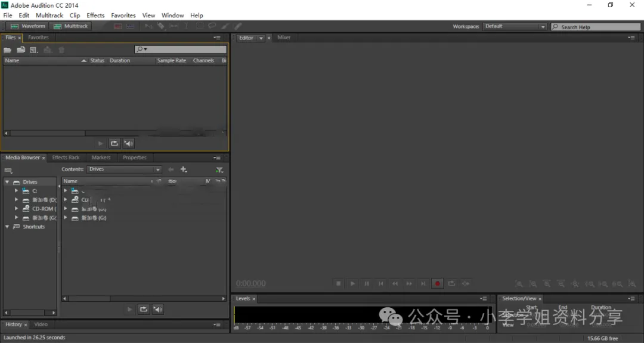Click the Play button in Media Browser
The height and width of the screenshot is (343, 644).
pyautogui.click(x=130, y=310)
